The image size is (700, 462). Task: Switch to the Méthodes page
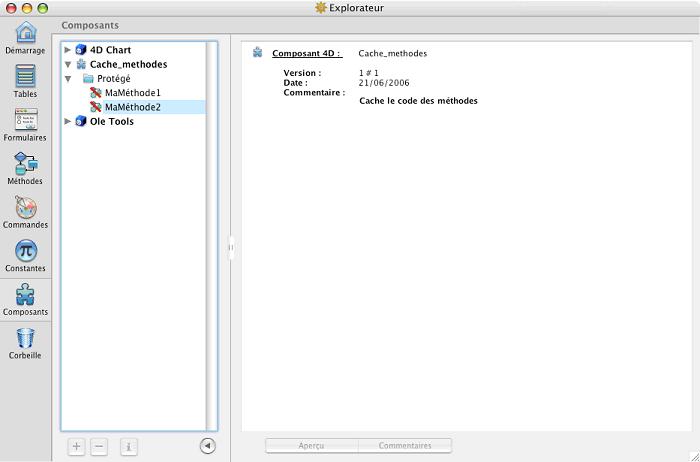tap(25, 164)
